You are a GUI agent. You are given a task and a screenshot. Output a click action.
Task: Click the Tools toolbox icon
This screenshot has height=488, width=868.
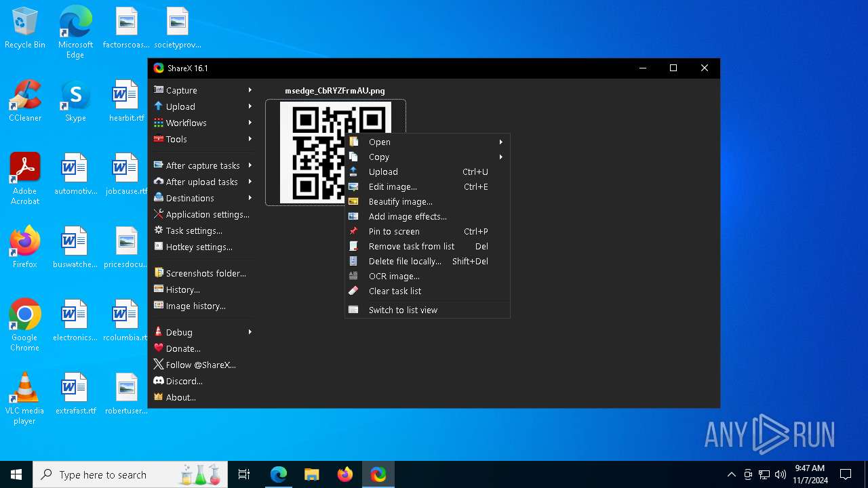[159, 139]
